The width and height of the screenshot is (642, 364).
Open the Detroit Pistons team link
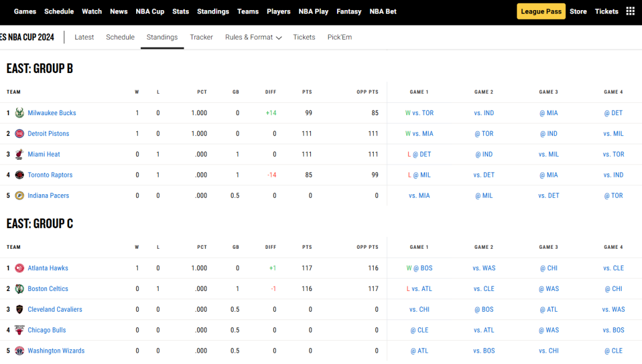[x=48, y=134]
